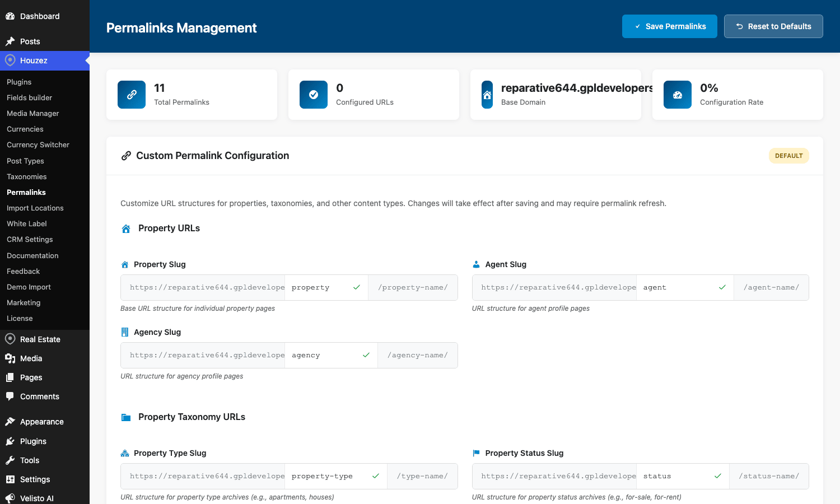Click the Real Estate sidebar icon
The width and height of the screenshot is (840, 504).
[10, 339]
